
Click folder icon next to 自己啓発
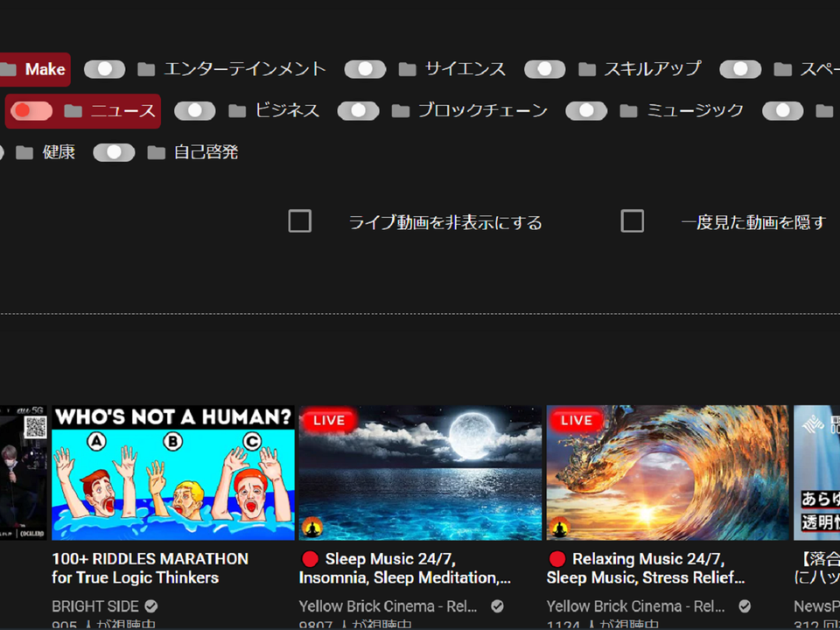156,152
